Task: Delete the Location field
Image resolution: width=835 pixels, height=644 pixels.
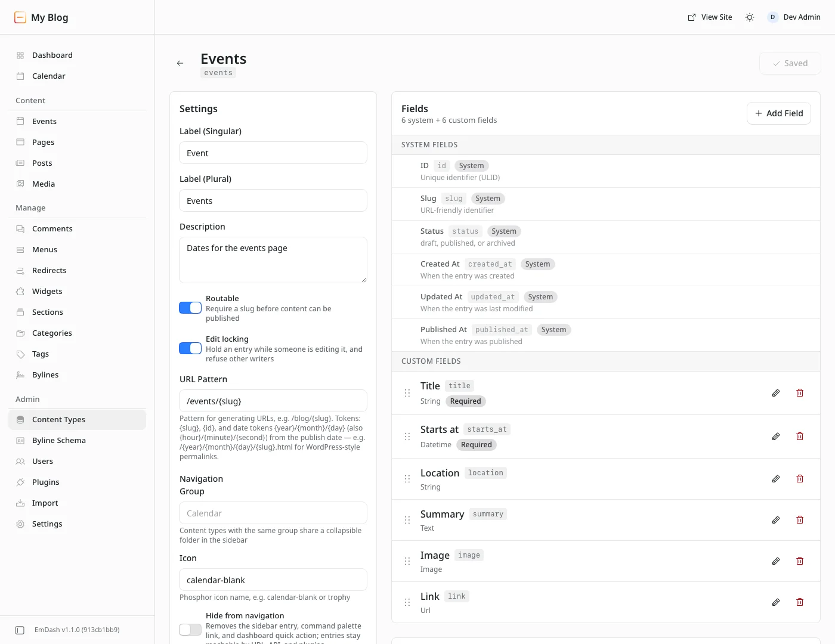Action: tap(800, 479)
